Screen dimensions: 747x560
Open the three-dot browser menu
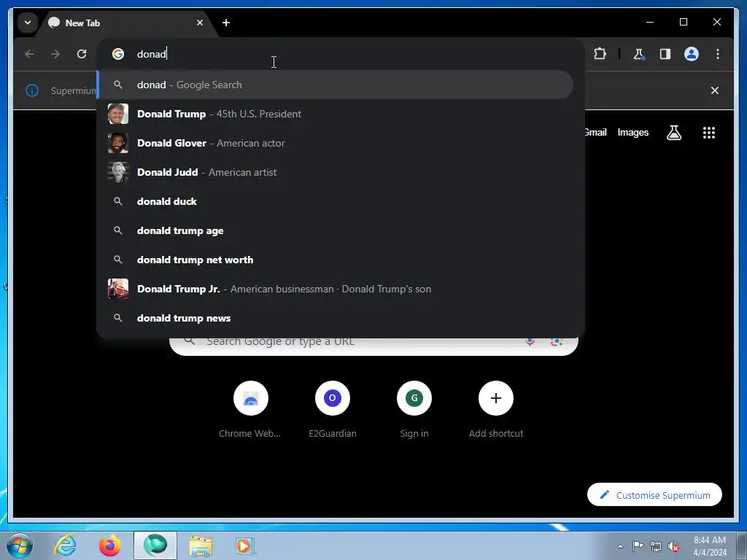(x=718, y=54)
